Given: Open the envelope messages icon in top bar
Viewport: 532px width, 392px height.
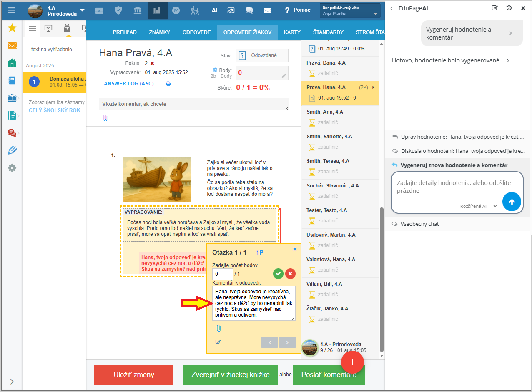Looking at the screenshot, I should pos(268,10).
